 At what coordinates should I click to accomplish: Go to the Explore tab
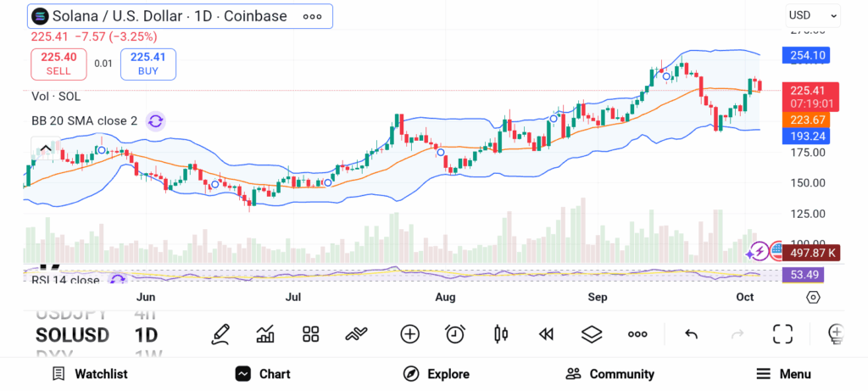coord(435,374)
